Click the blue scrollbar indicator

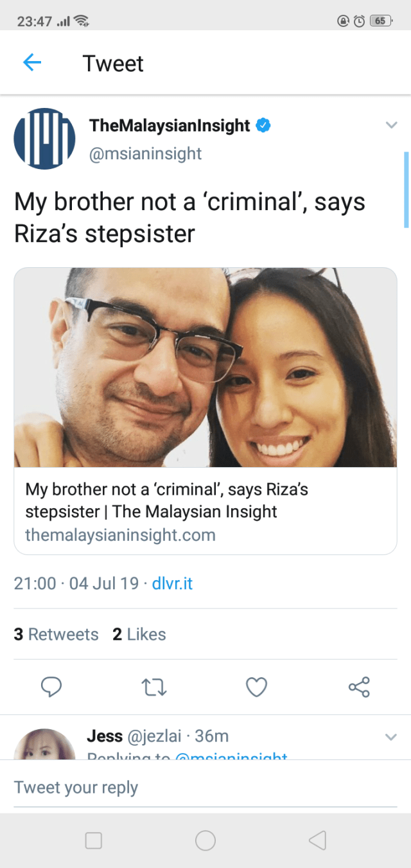coord(406,190)
